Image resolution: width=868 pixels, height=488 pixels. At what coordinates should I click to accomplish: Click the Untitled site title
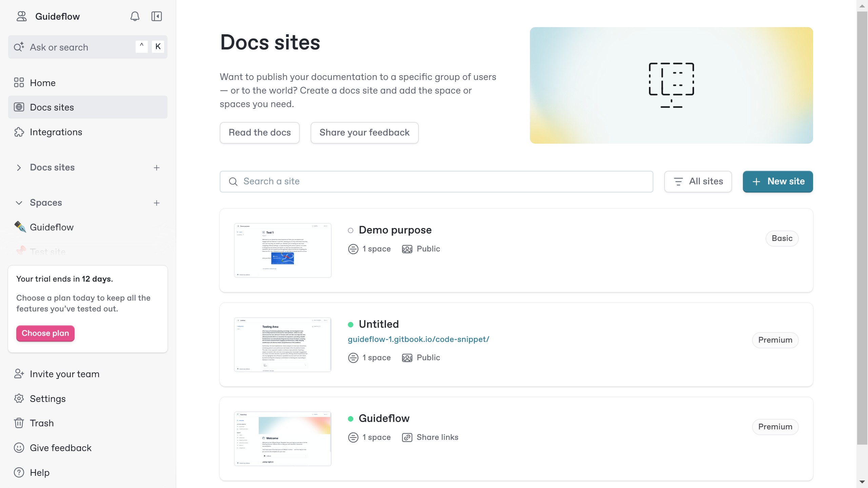coord(379,324)
